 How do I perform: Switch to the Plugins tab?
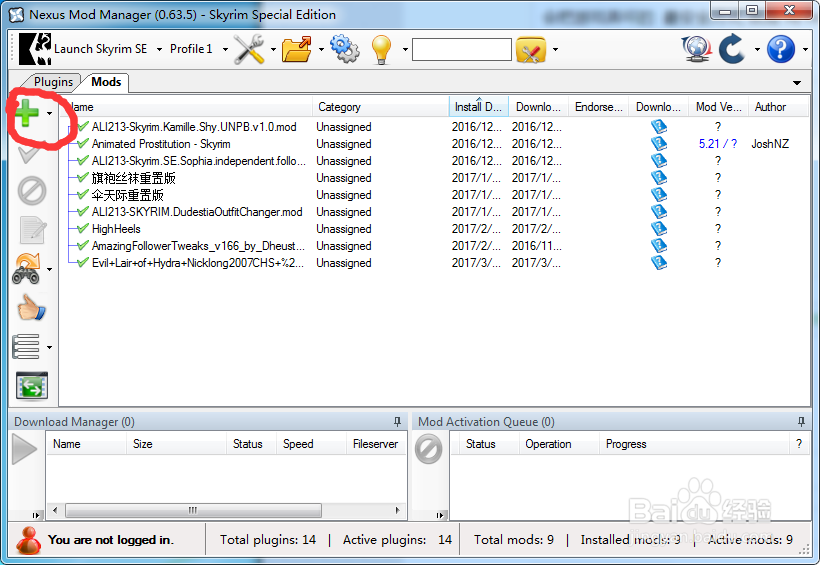coord(53,82)
